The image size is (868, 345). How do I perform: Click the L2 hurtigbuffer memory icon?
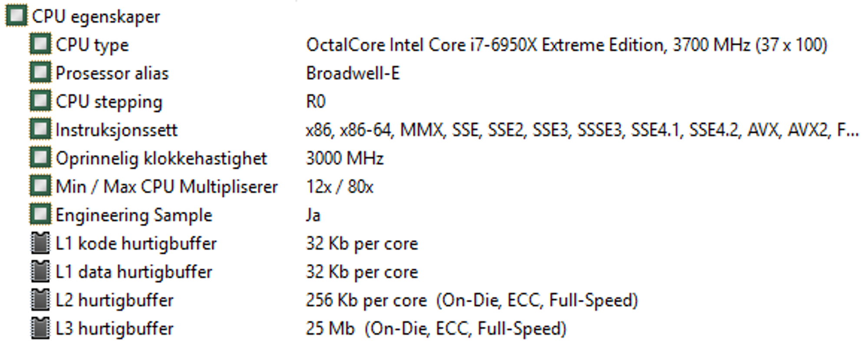(40, 300)
